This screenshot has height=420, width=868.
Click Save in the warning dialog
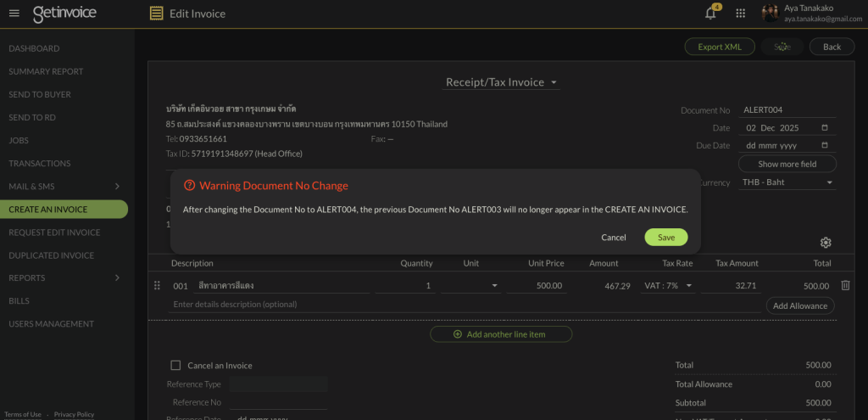[665, 238]
